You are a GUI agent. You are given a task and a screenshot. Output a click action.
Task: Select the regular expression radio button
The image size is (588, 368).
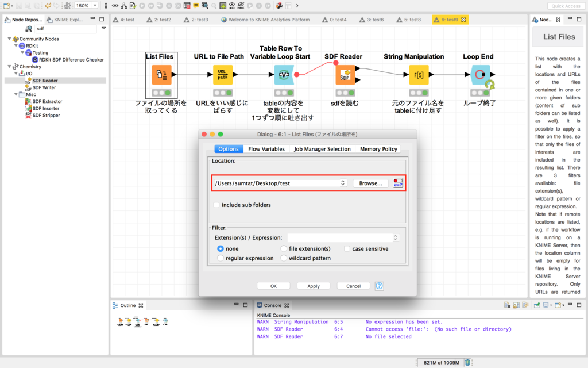coord(220,258)
